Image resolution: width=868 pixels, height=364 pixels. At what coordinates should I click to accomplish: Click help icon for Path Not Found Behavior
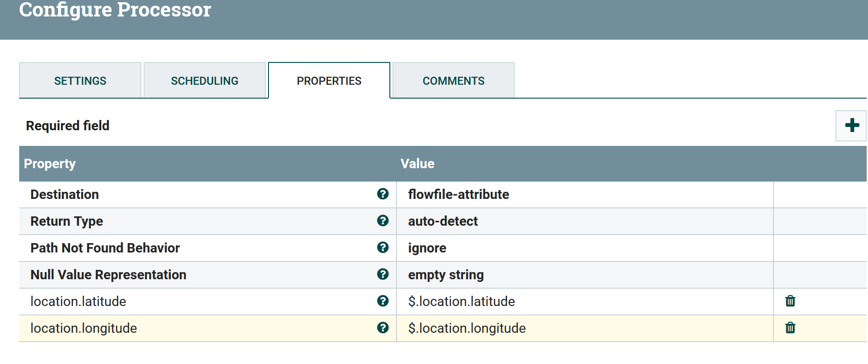point(383,248)
